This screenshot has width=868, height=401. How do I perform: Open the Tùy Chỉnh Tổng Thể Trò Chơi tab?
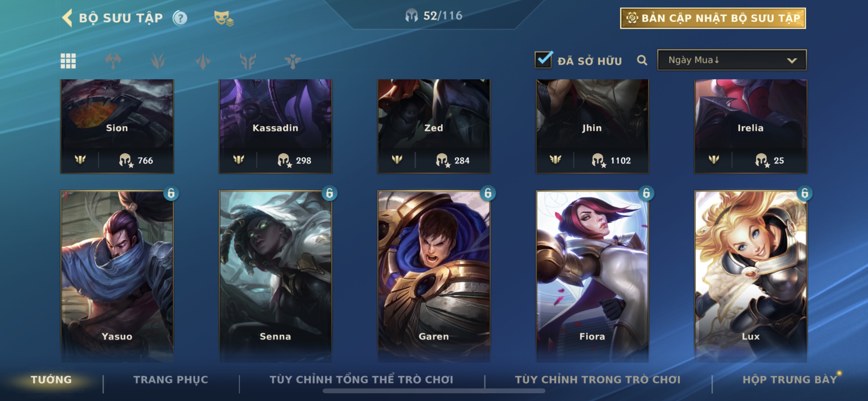pos(361,379)
